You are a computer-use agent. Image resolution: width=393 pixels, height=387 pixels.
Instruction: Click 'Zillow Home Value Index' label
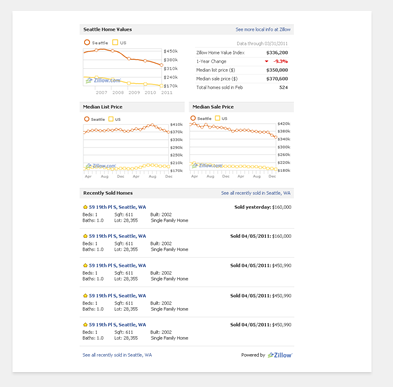(x=220, y=53)
